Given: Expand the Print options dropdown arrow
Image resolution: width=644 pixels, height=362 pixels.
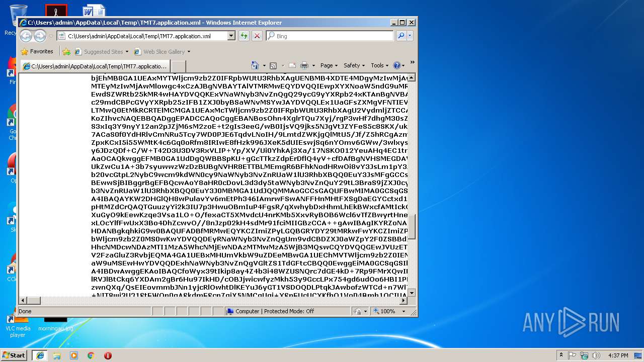Looking at the screenshot, I should [x=313, y=65].
